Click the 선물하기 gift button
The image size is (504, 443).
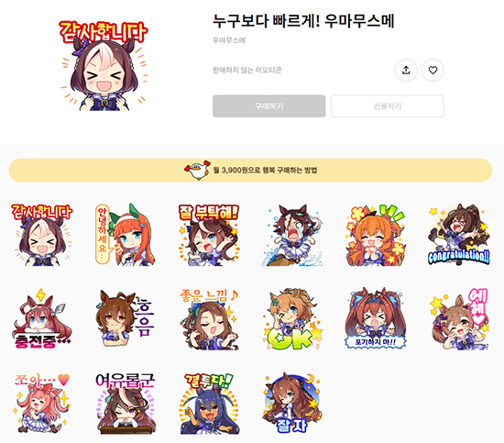pyautogui.click(x=388, y=106)
